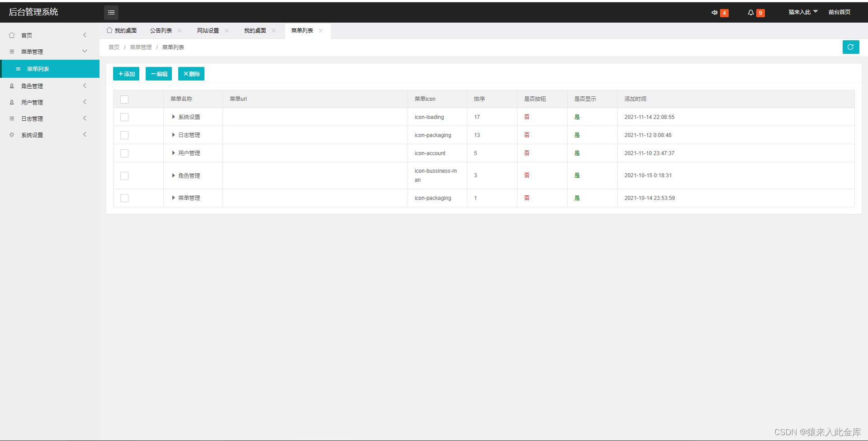Switch to the 公告列表 tab
Screen dimensions: 868x441
click(161, 30)
